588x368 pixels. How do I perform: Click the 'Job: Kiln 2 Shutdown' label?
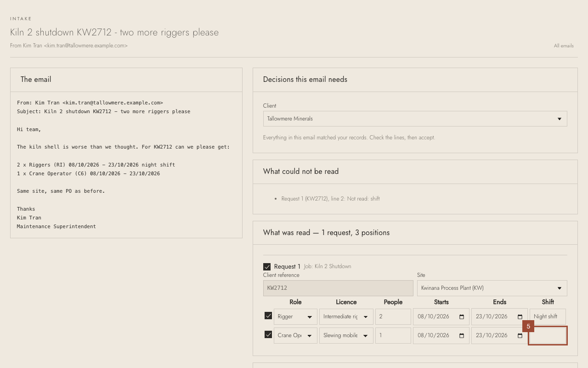(328, 266)
